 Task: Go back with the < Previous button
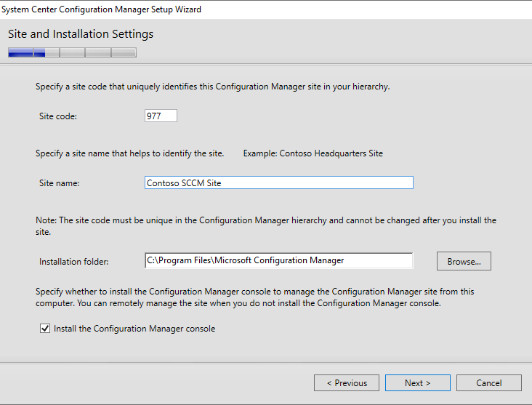[x=347, y=383]
